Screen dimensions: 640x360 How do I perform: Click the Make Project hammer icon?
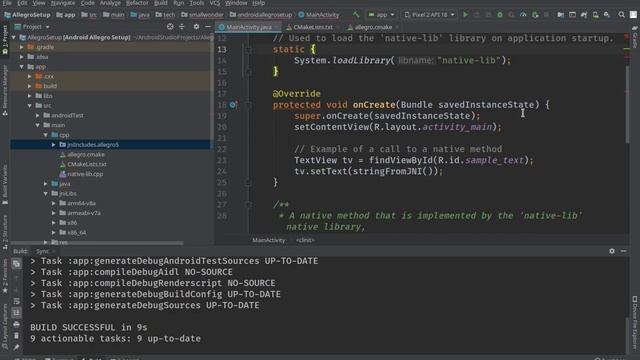point(356,15)
